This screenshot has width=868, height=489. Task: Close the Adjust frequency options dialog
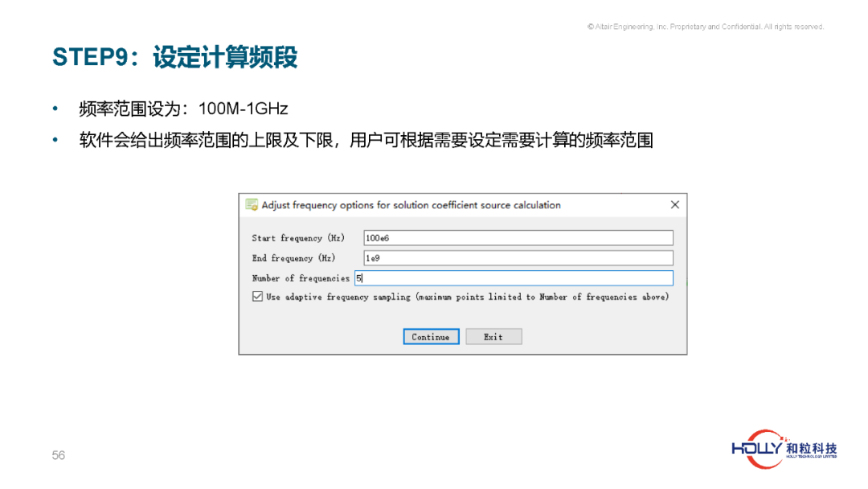pyautogui.click(x=675, y=205)
